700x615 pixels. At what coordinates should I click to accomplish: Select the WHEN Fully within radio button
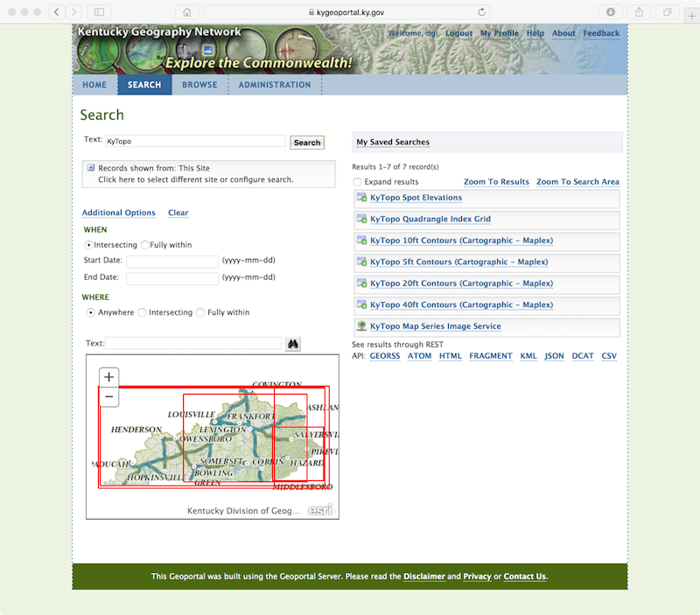(x=144, y=245)
